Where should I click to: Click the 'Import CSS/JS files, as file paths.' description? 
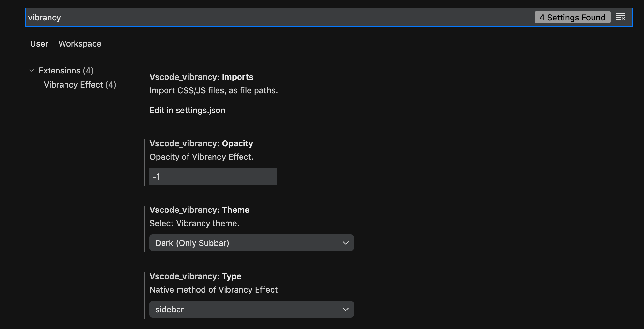click(214, 90)
